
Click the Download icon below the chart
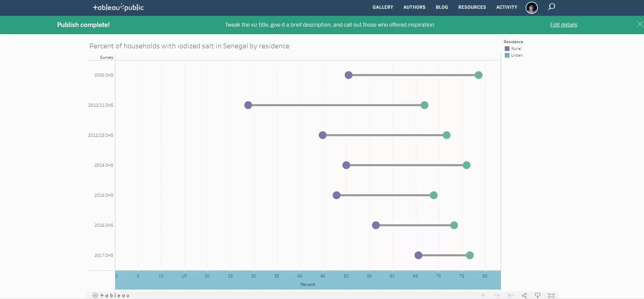[x=537, y=296]
